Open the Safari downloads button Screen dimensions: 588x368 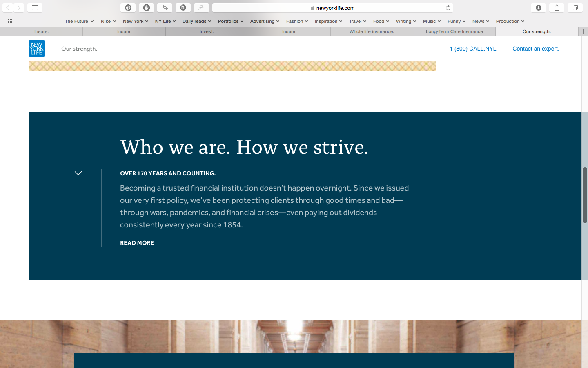coord(538,8)
